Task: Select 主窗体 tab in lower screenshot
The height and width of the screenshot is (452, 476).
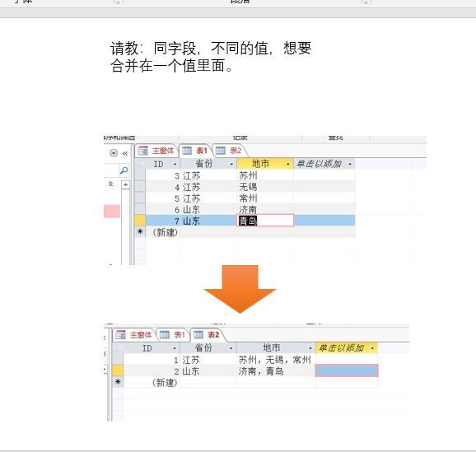Action: tap(134, 335)
